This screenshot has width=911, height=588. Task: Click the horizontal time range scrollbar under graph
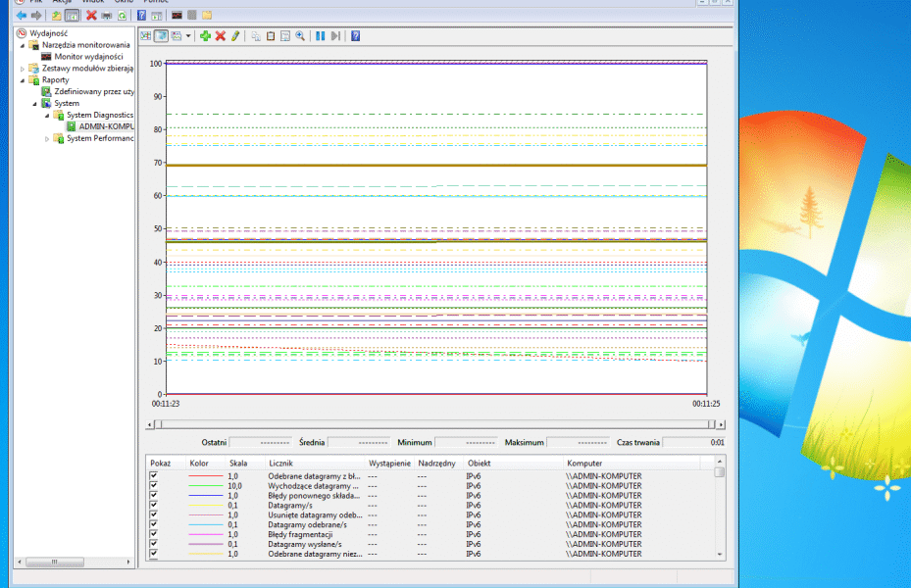pos(435,424)
